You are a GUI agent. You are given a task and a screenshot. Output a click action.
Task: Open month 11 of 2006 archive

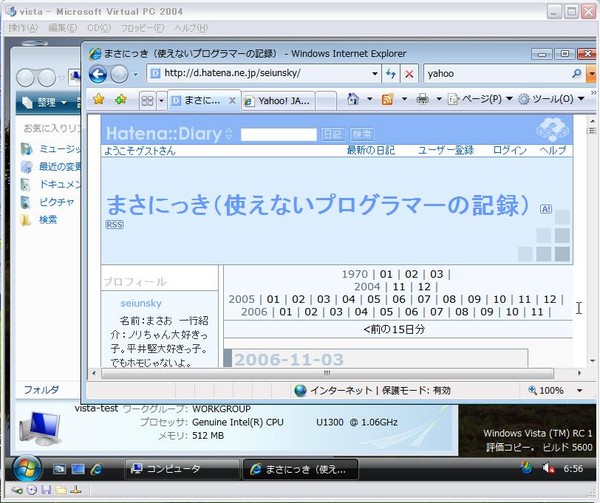click(537, 312)
